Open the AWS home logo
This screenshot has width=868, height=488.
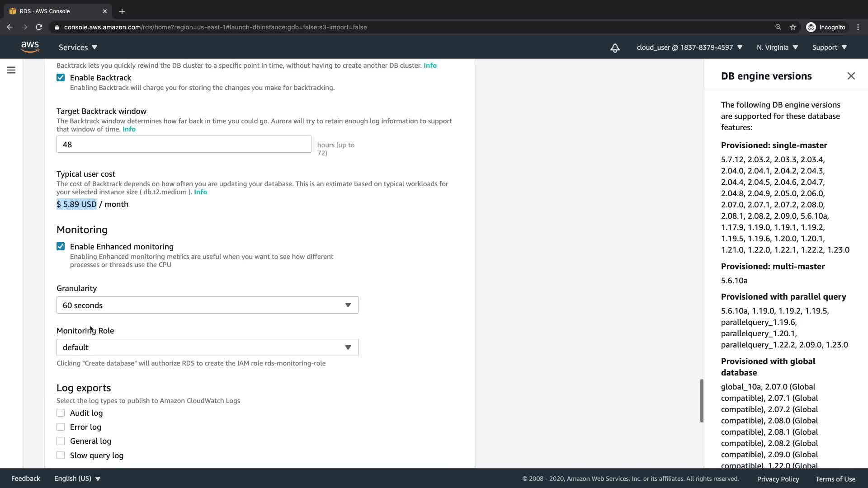click(30, 47)
